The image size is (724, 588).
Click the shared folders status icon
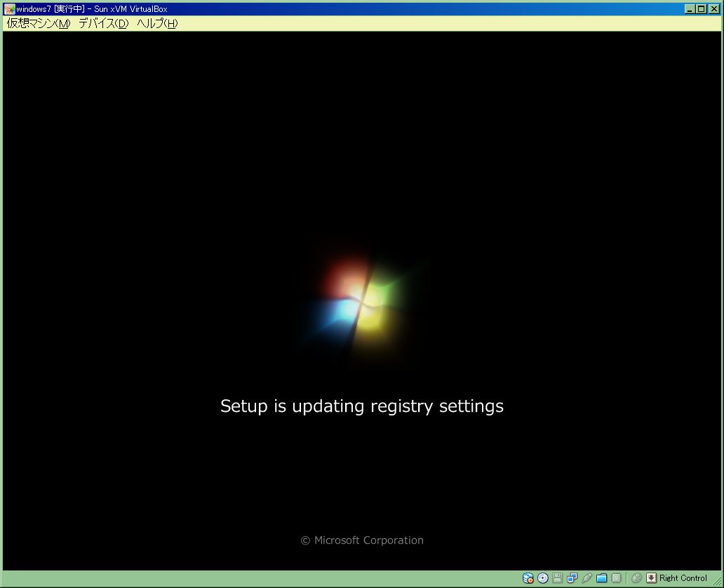tap(602, 578)
